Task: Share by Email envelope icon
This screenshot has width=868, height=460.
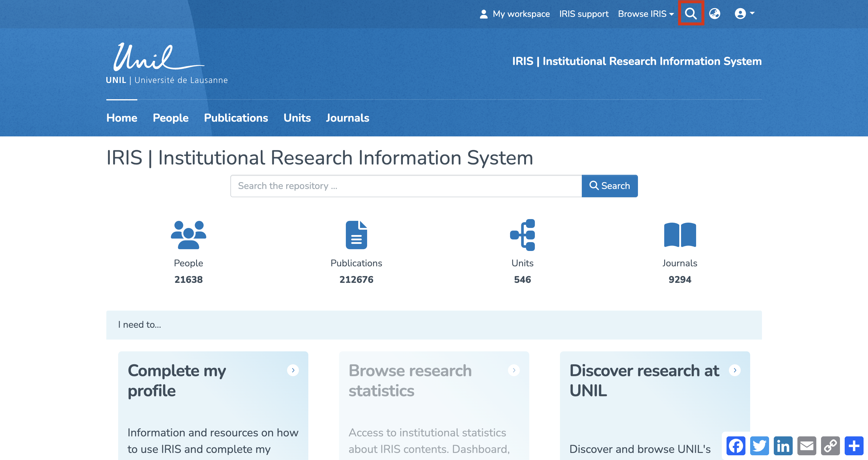Action: click(x=807, y=446)
